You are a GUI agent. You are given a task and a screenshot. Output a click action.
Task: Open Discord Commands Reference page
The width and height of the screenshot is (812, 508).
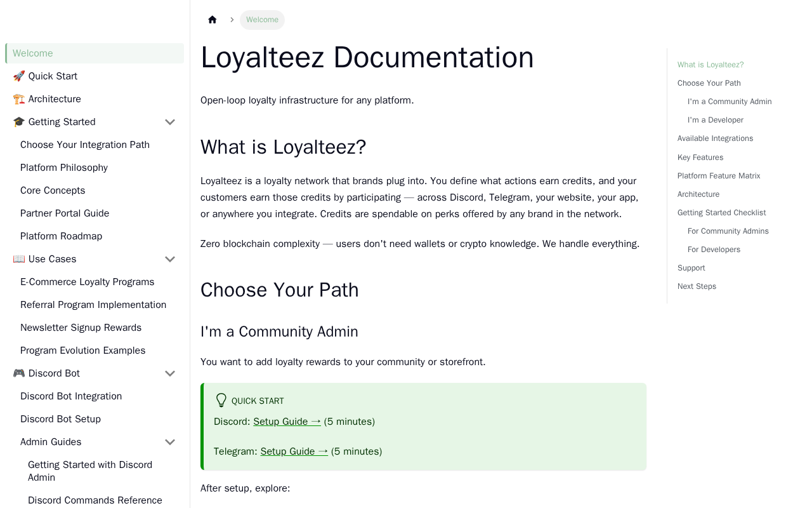95,500
